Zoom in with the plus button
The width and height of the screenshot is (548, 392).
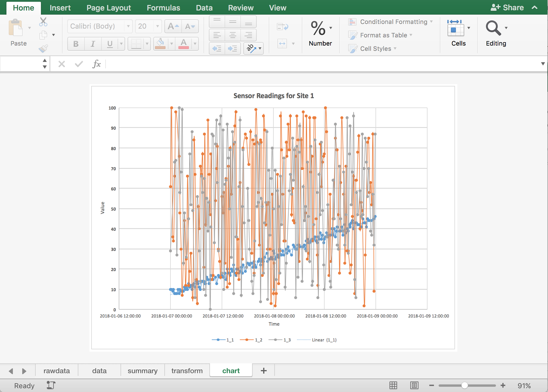[503, 386]
